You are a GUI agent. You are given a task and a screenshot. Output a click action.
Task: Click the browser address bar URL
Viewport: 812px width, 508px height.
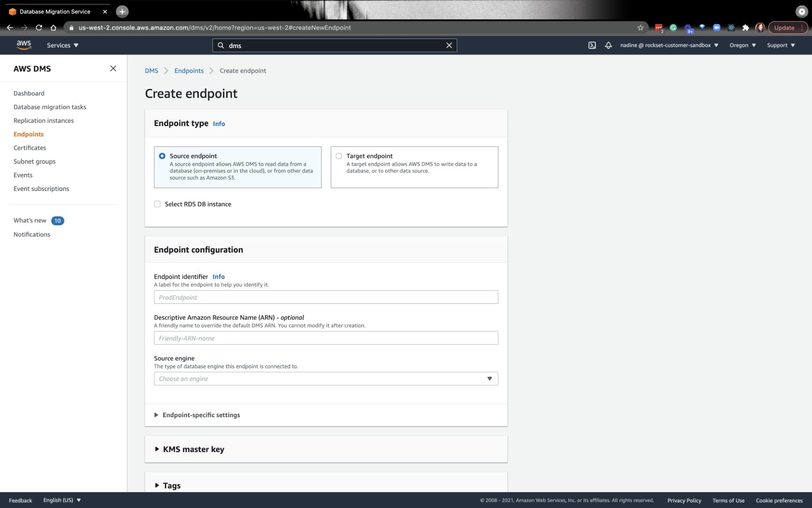215,28
